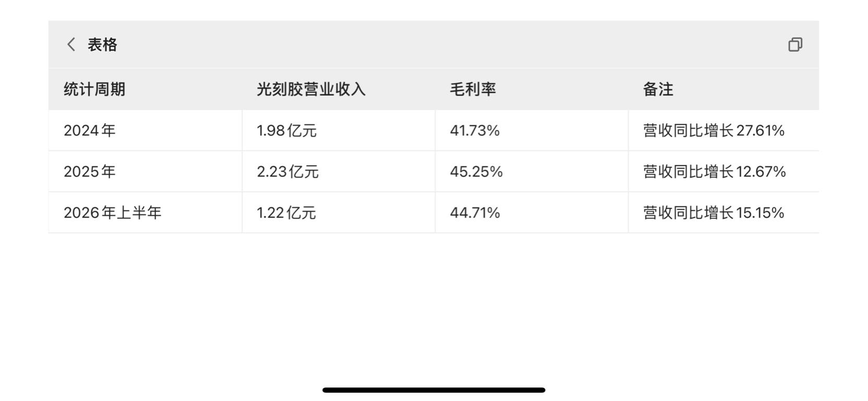Click the 2026年上半年 row cell
The width and height of the screenshot is (868, 401).
pos(145,213)
